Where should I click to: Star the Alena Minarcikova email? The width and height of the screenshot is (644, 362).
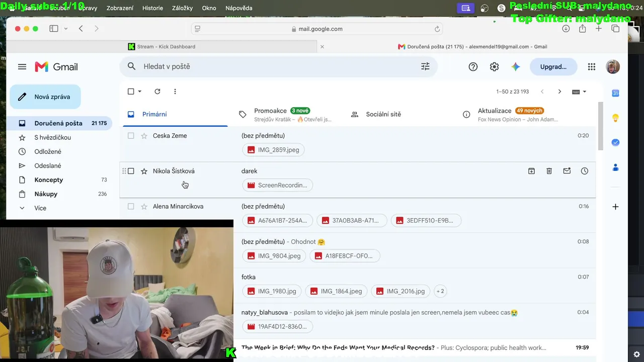coord(144,206)
